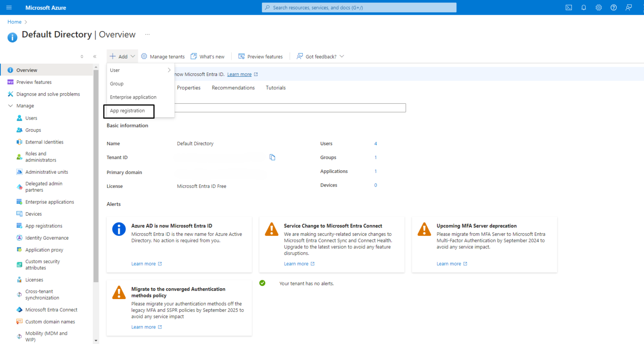Click the Users count link showing 4
This screenshot has height=344, width=644.
[375, 143]
